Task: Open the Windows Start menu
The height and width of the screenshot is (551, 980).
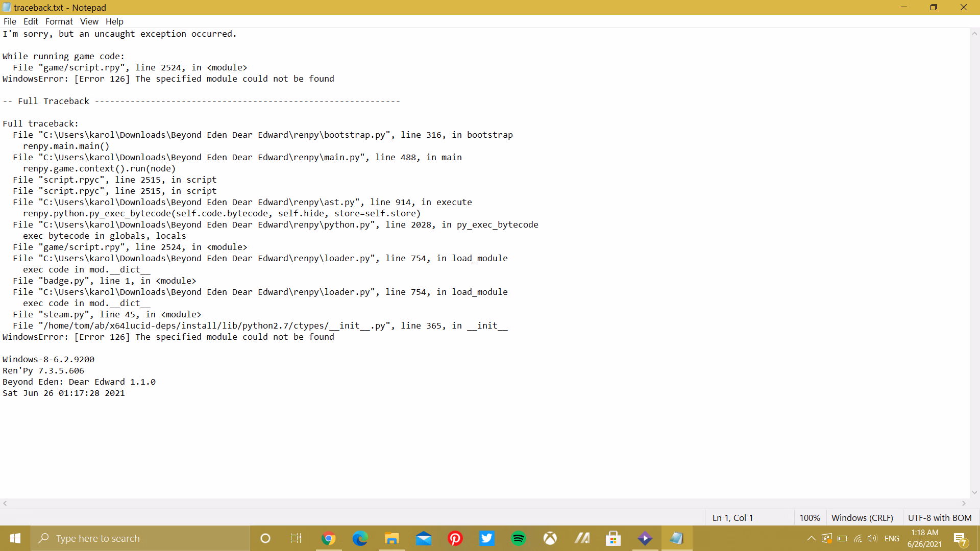Action: pos(15,538)
